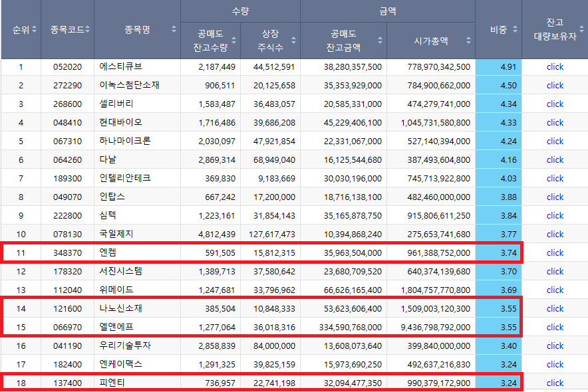Open click link for 서진시스템
The height and width of the screenshot is (392, 588).
pos(555,272)
